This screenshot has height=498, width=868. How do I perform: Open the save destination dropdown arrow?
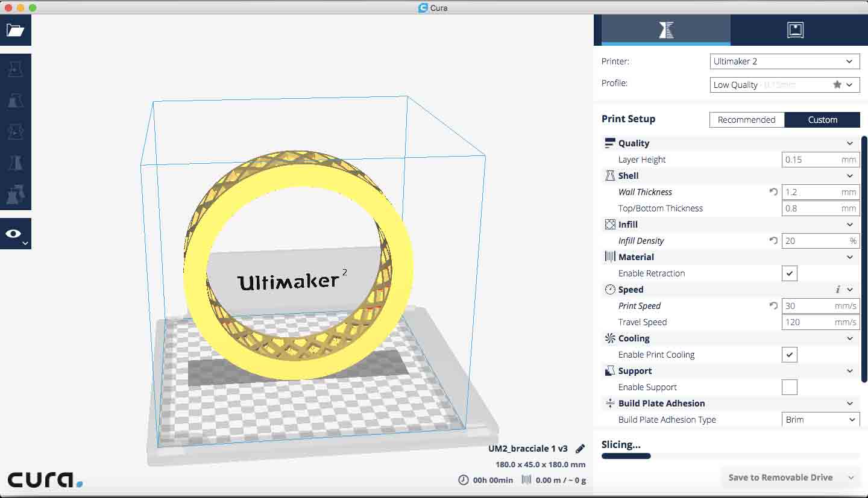pyautogui.click(x=851, y=478)
